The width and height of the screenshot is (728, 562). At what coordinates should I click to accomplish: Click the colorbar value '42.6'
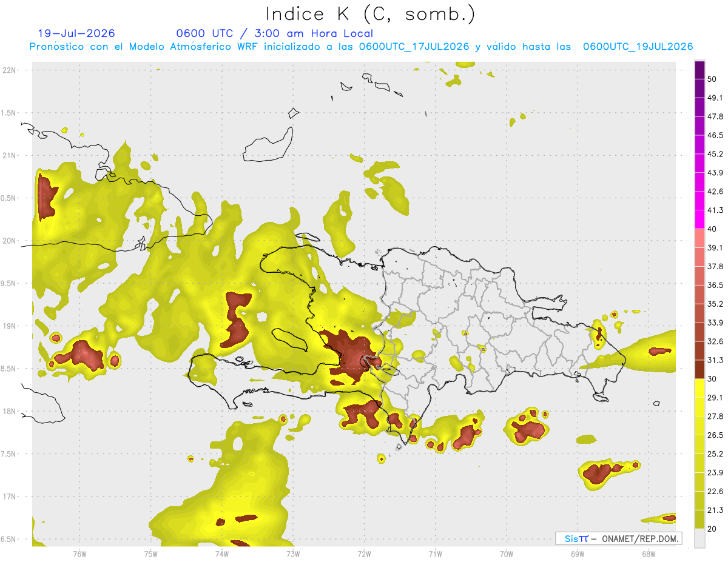pyautogui.click(x=715, y=192)
